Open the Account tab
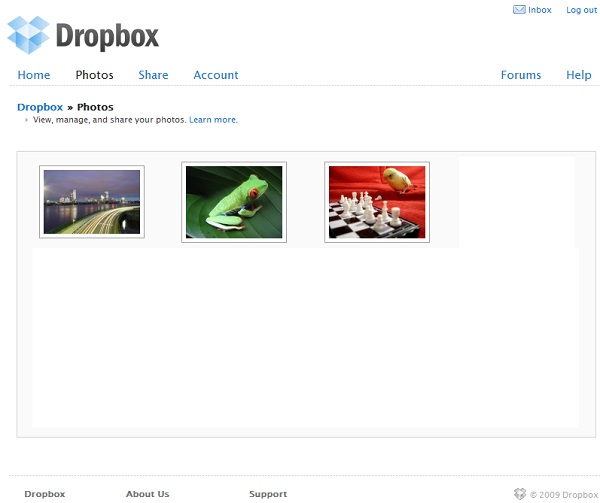The image size is (600, 503). pyautogui.click(x=216, y=75)
